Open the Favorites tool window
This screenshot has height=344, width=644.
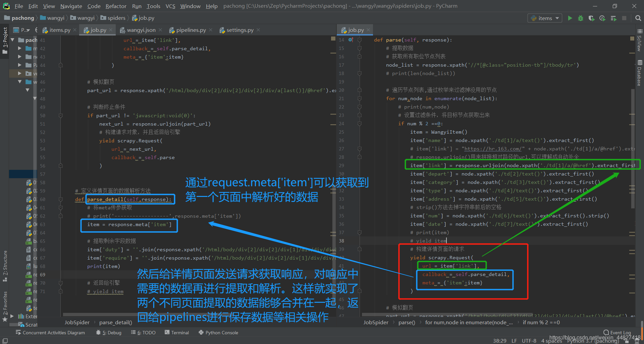pos(5,306)
